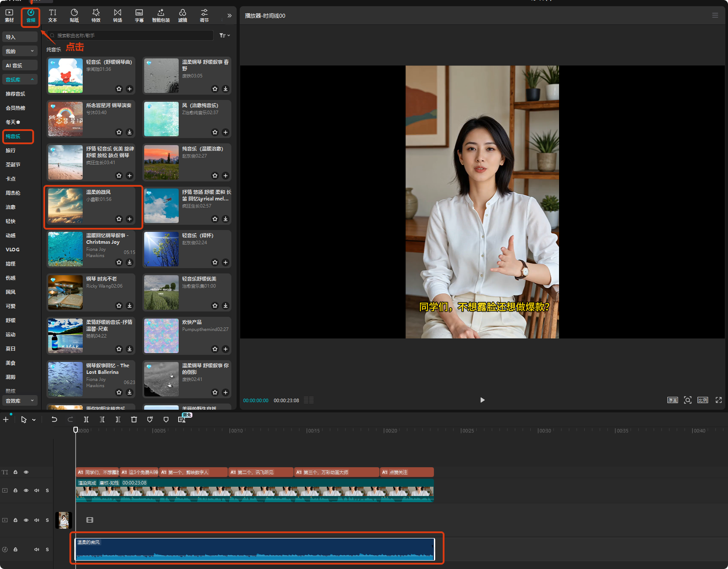Viewport: 728px width, 569px height.
Task: Download the 钢琴 时光不老 track
Action: [x=130, y=306]
